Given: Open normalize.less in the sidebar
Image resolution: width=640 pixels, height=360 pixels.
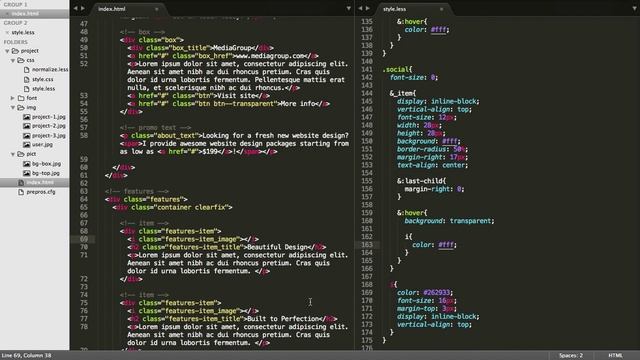Looking at the screenshot, I should point(50,69).
